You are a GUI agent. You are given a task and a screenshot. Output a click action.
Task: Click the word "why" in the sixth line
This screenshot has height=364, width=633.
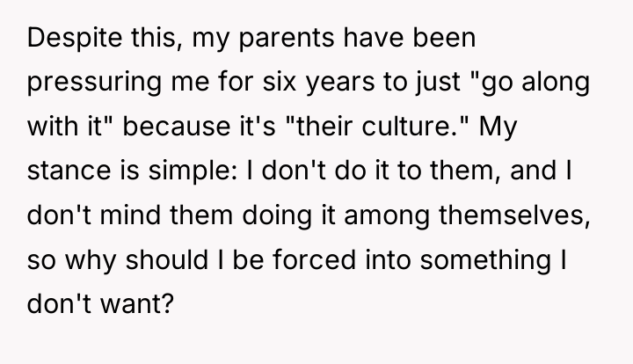(x=91, y=261)
